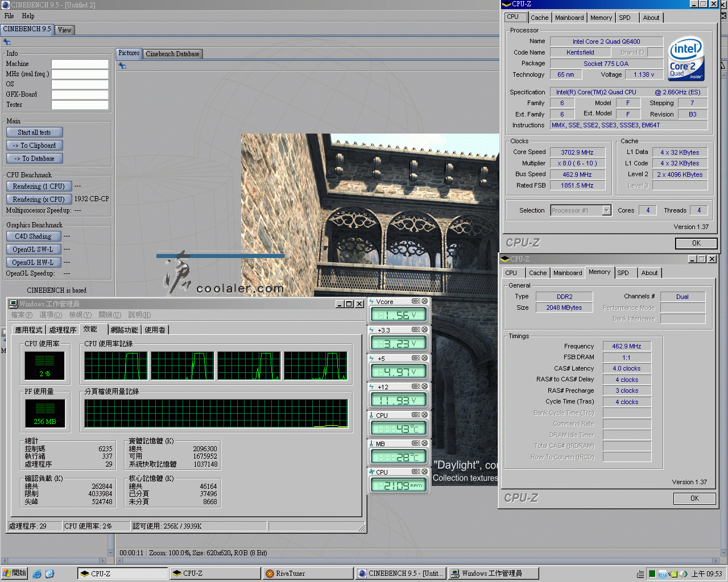This screenshot has width=728, height=582.
Task: Close the +3.3 voltage monitor widget
Action: click(424, 330)
